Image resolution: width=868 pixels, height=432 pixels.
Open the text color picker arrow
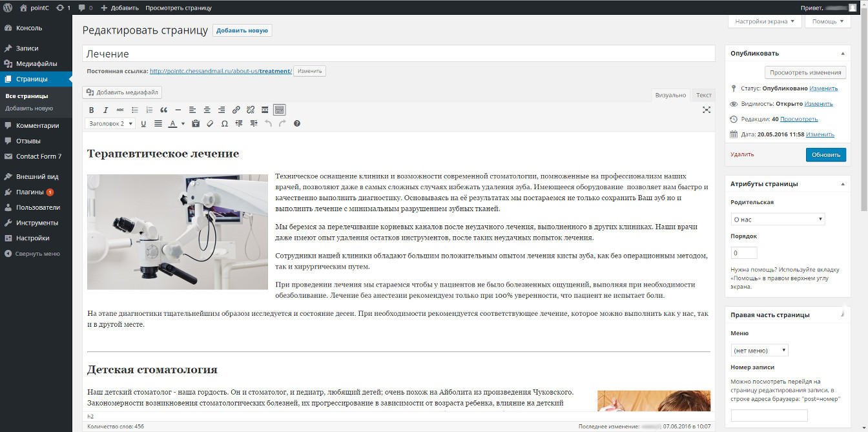tap(183, 123)
